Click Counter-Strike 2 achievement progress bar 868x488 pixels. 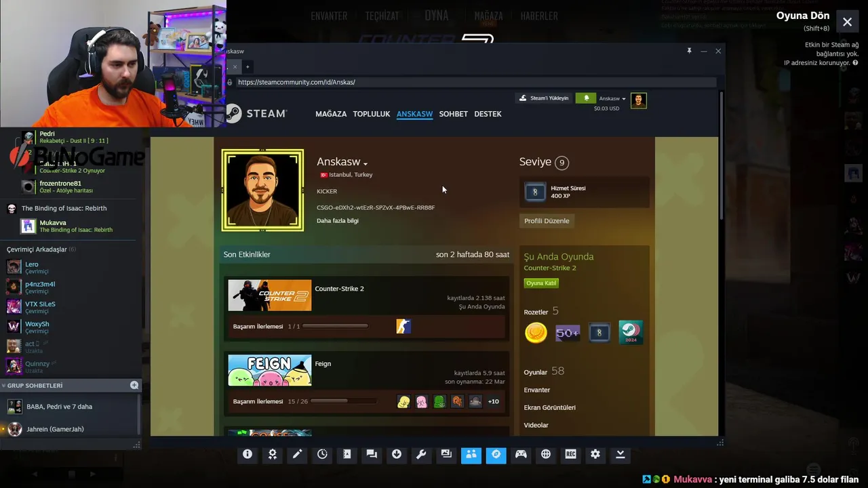[336, 326]
